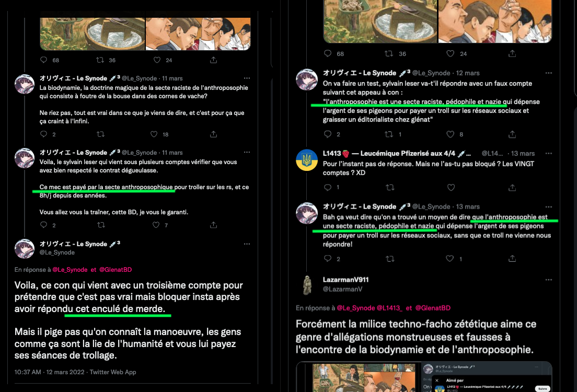The height and width of the screenshot is (392, 577).
Task: Open @L1413_ mention in LazarmanV911 reply
Action: [x=389, y=308]
